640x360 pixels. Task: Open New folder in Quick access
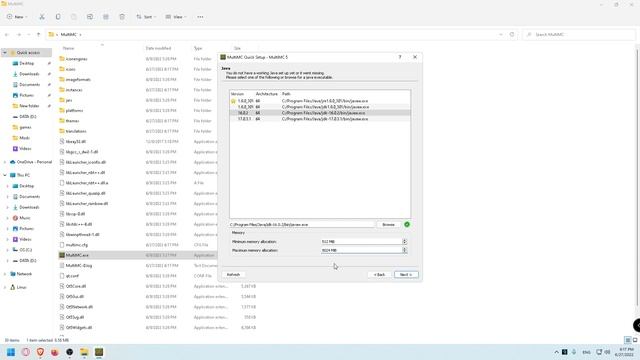pyautogui.click(x=29, y=106)
